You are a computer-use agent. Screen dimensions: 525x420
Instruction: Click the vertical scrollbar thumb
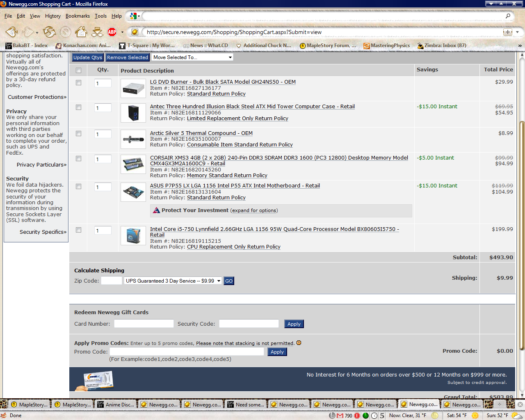522,236
